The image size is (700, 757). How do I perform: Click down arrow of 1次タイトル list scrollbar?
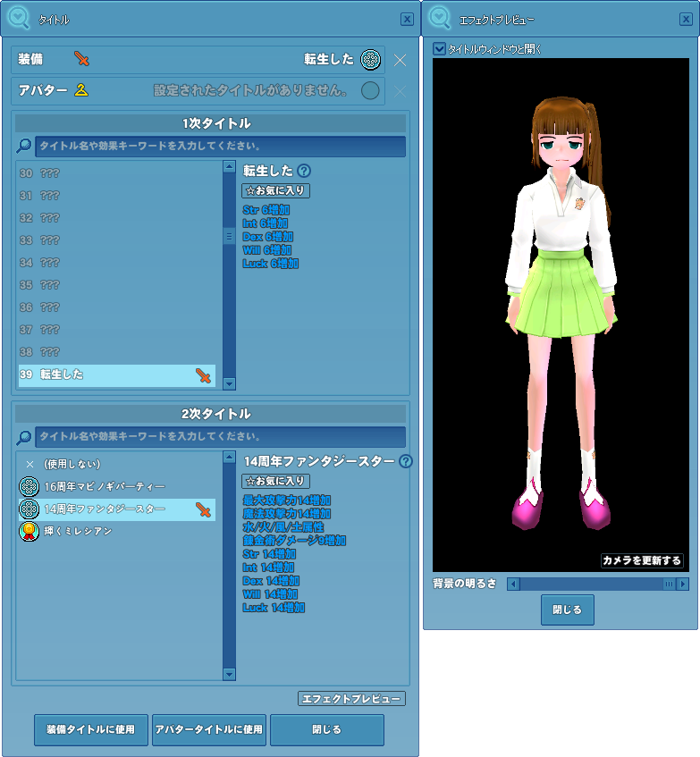229,383
